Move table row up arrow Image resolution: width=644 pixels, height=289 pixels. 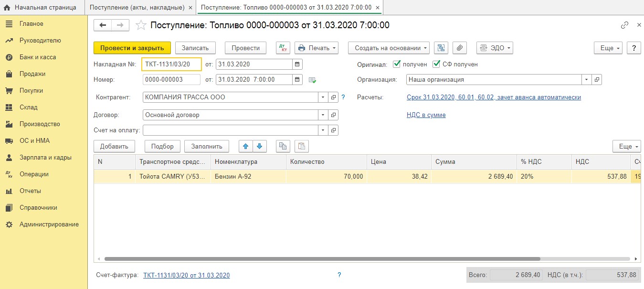246,146
